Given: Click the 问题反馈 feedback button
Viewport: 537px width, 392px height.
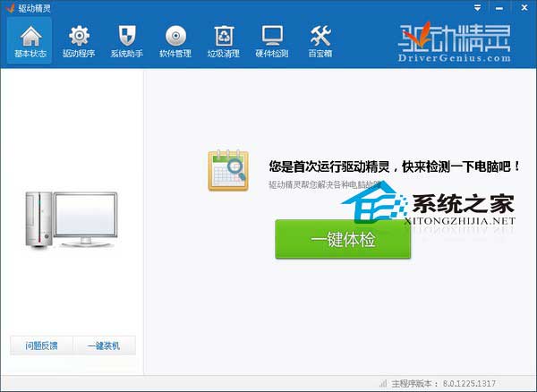Looking at the screenshot, I should click(x=41, y=345).
